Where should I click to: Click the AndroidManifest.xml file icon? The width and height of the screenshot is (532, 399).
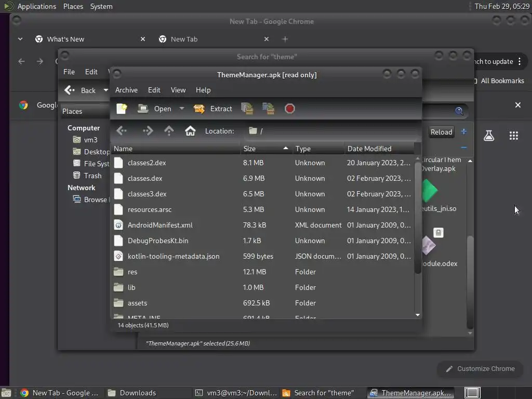point(118,225)
